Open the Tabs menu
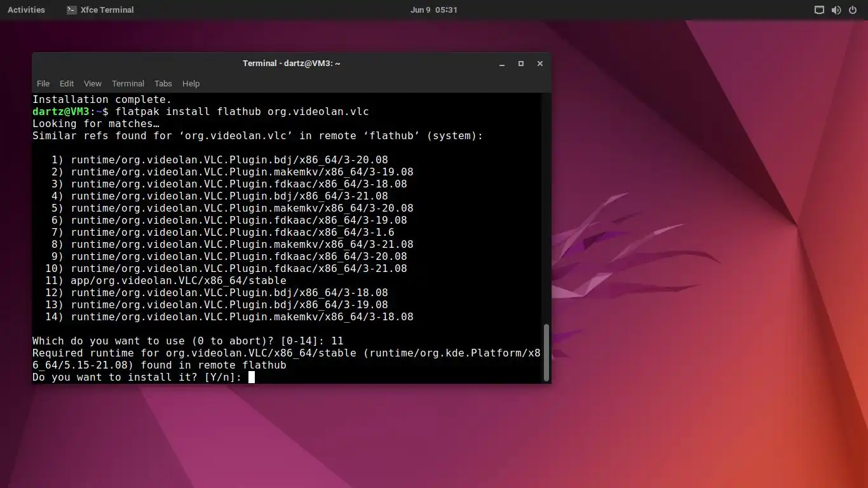This screenshot has width=868, height=488. click(x=163, y=83)
